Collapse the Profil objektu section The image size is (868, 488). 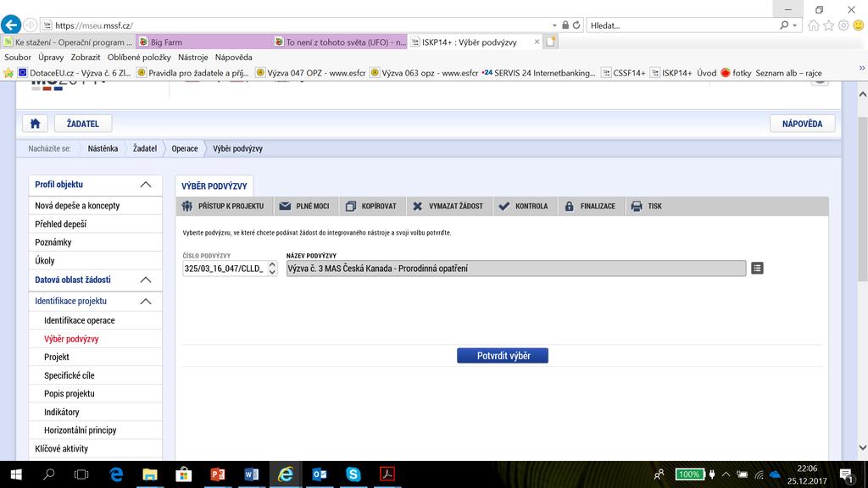click(x=146, y=185)
